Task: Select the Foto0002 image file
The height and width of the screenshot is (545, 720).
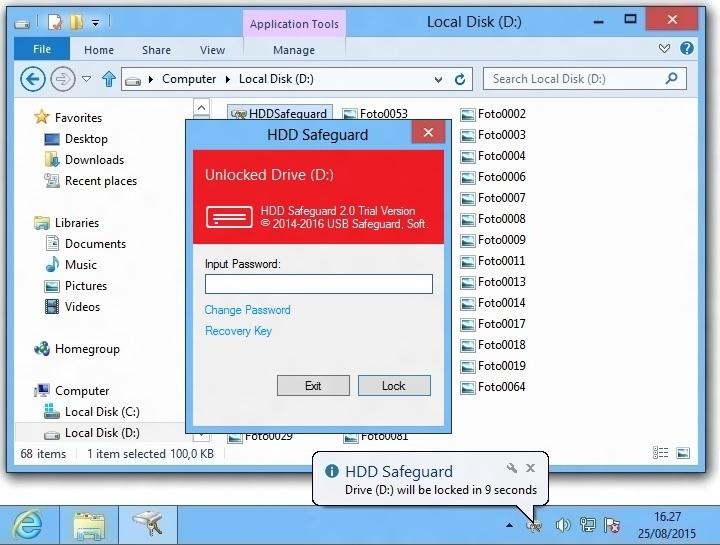Action: tap(493, 114)
